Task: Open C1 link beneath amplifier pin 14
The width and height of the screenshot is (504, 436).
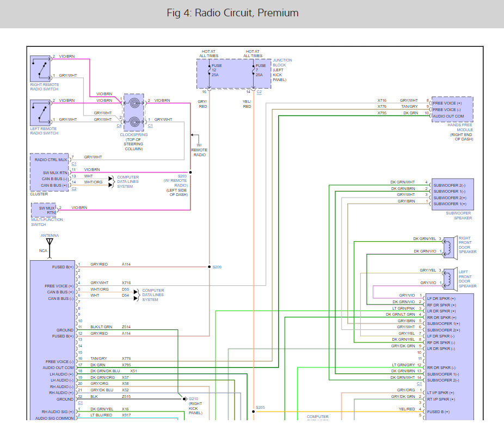Action: [419, 384]
